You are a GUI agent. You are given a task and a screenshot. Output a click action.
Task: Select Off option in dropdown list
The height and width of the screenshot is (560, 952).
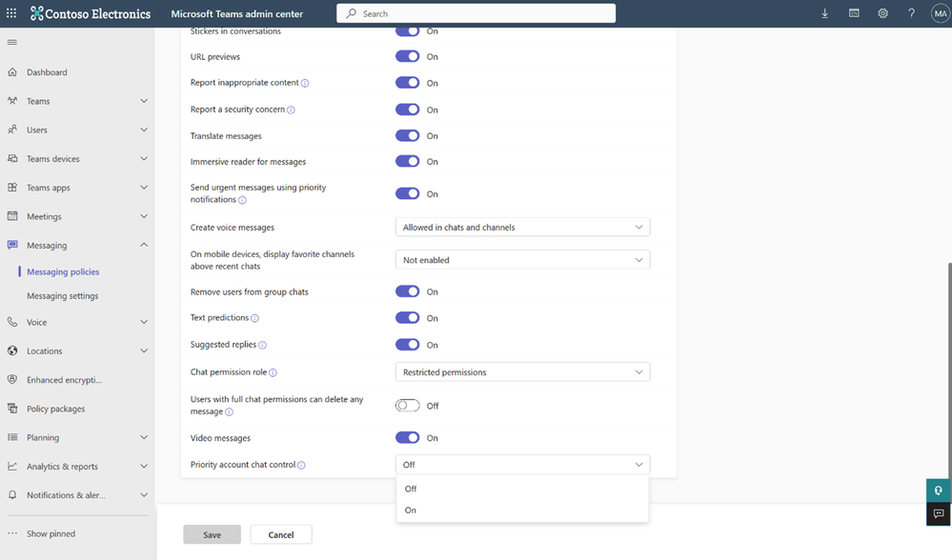pos(522,489)
